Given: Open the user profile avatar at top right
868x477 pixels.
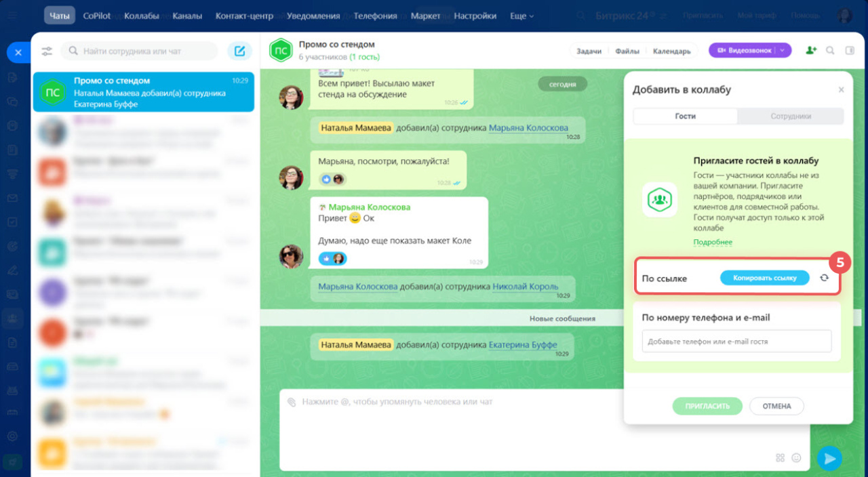Looking at the screenshot, I should point(844,16).
